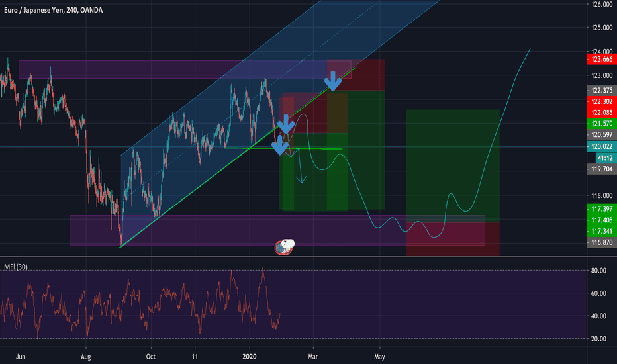The image size is (617, 364).
Task: Click the May label on time axis
Action: coord(379,357)
